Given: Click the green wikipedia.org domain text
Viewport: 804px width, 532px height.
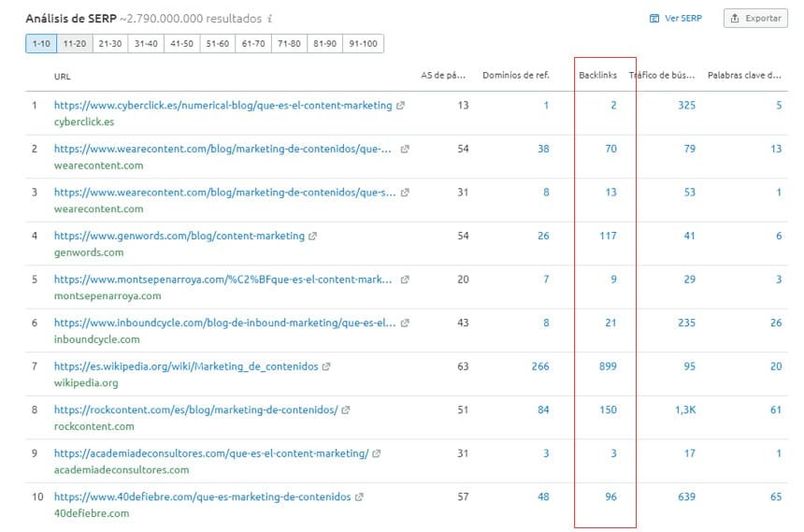Looking at the screenshot, I should [x=86, y=382].
